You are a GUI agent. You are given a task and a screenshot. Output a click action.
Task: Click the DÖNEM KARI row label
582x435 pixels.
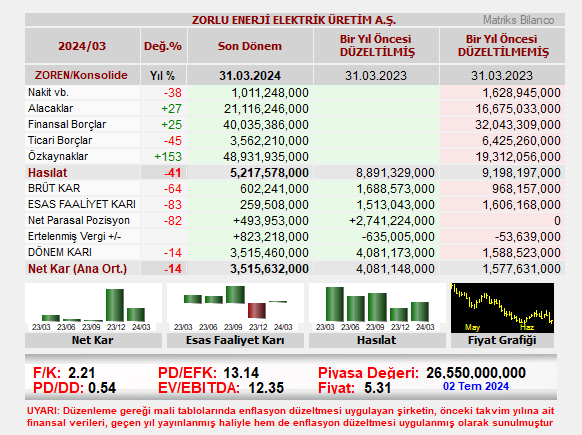coord(60,252)
